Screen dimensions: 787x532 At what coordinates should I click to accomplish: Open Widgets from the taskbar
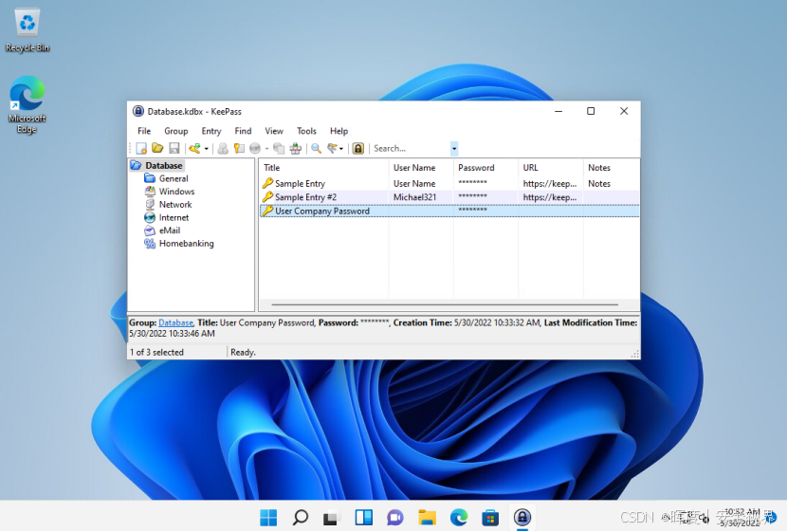[x=363, y=518]
